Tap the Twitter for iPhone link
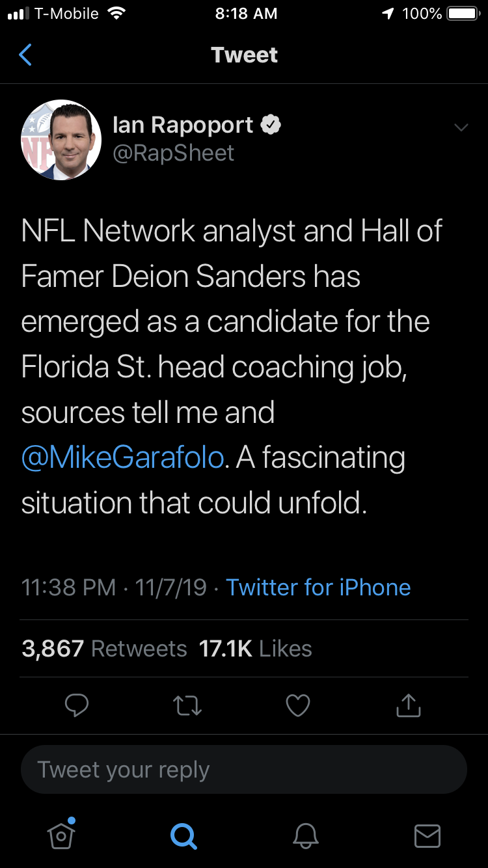The width and height of the screenshot is (488, 868). pos(318,588)
